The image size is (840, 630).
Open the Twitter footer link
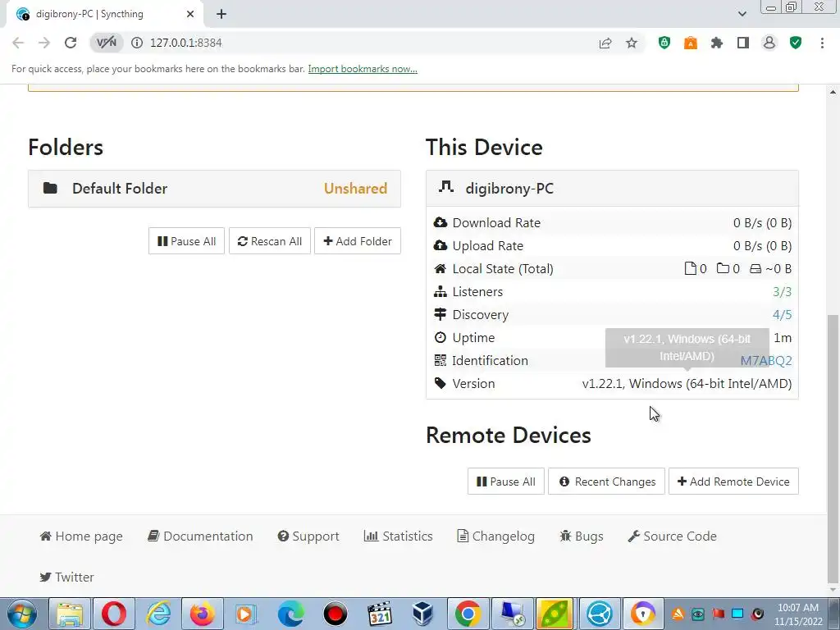(67, 577)
